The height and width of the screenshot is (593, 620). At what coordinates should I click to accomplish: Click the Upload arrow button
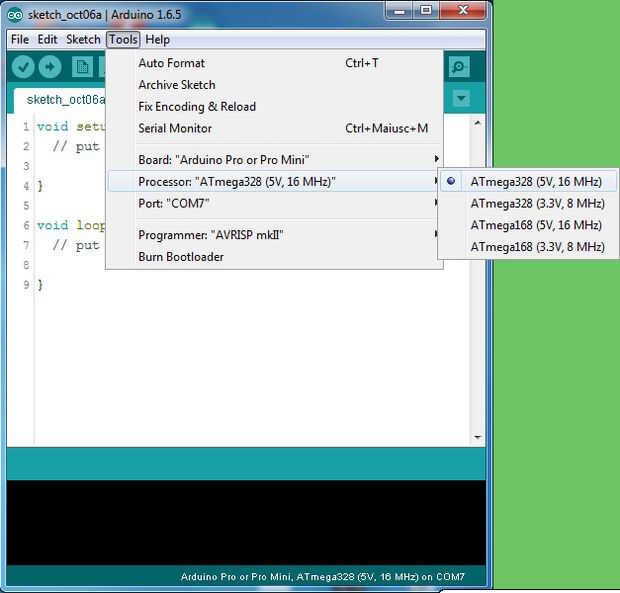click(x=50, y=67)
